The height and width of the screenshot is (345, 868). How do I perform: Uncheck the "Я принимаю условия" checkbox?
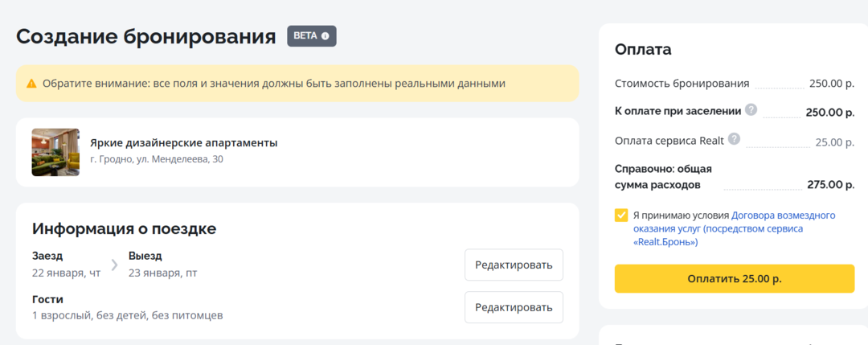[x=621, y=216]
